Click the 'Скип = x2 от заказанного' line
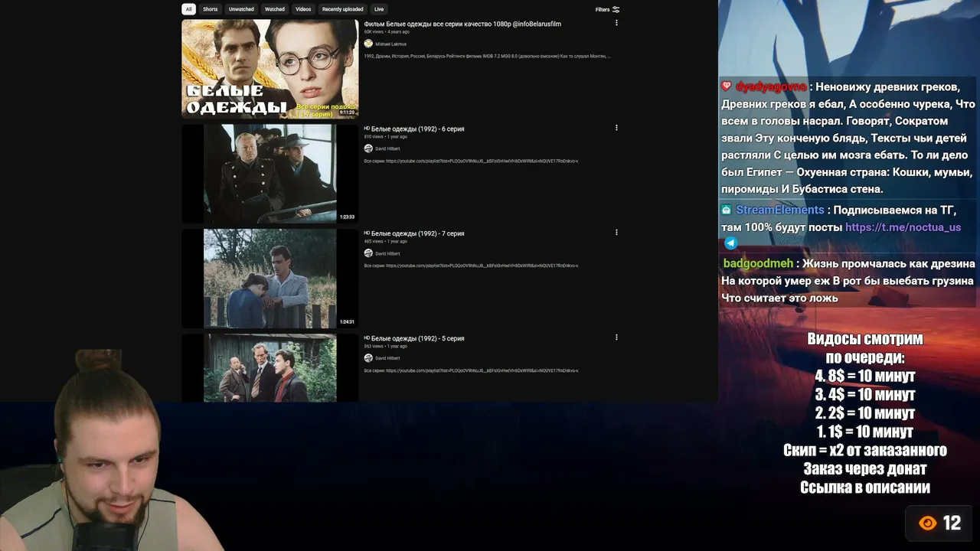The width and height of the screenshot is (980, 551). (x=865, y=450)
